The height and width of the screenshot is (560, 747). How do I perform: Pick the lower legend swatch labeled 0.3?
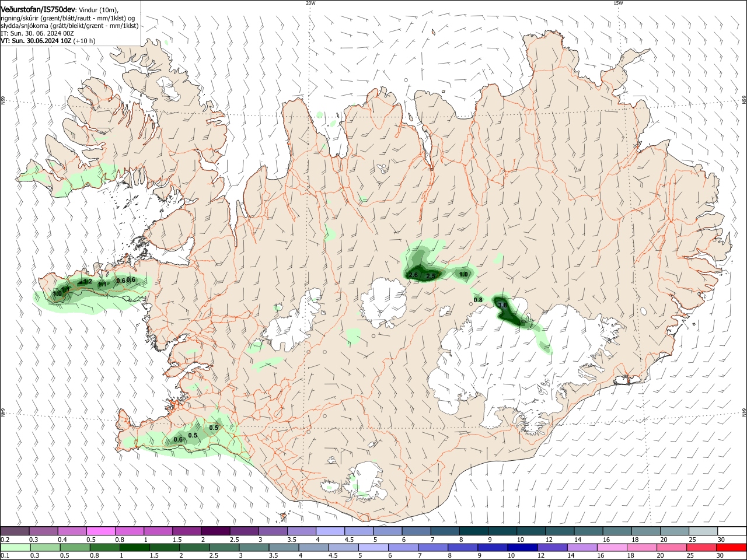(45, 547)
